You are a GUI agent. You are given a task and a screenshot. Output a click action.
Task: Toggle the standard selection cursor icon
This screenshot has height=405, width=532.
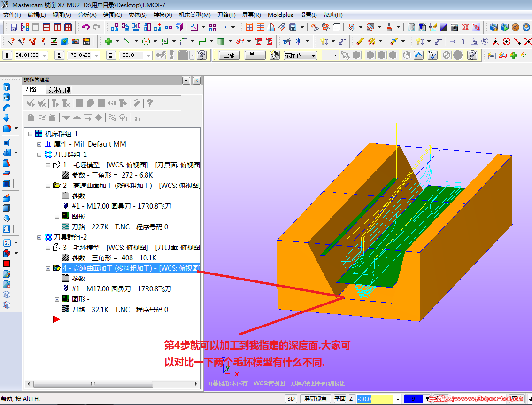(x=345, y=55)
